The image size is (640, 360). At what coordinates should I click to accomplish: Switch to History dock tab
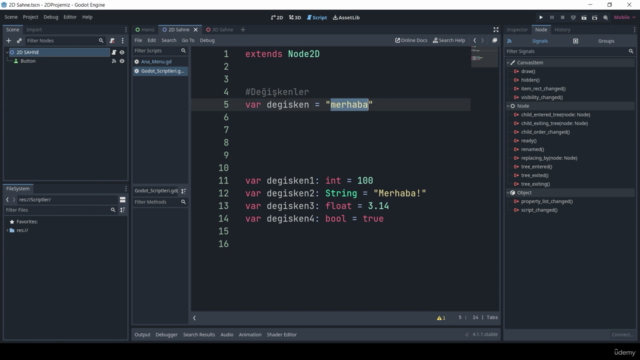click(x=562, y=30)
